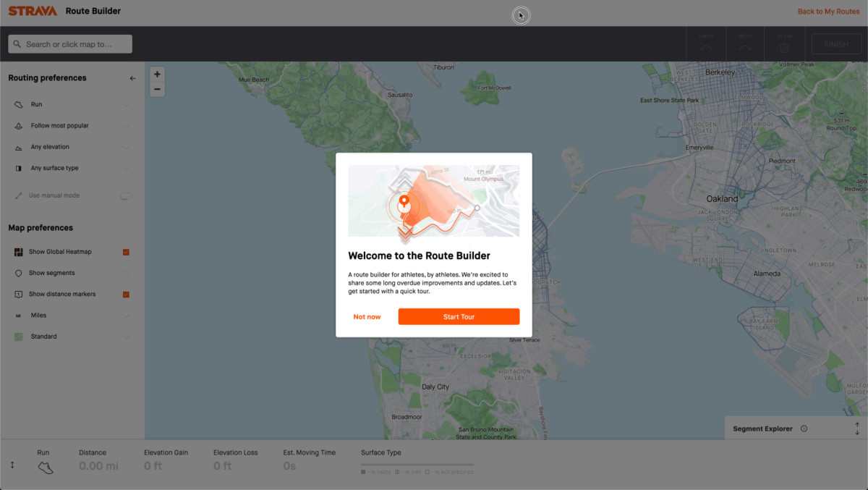
Task: Click the Elevation Loss 0 ft value
Action: [x=223, y=466]
